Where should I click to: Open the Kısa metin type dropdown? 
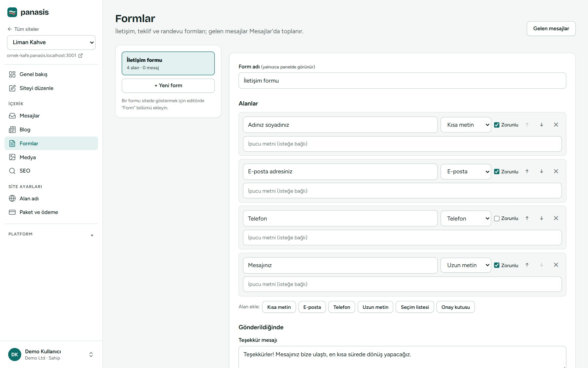pos(466,125)
